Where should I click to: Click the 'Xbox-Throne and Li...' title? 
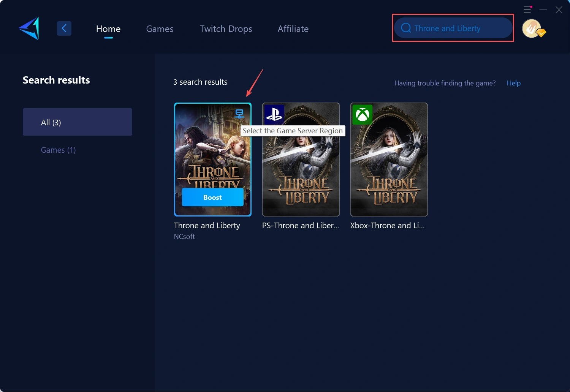click(x=388, y=226)
